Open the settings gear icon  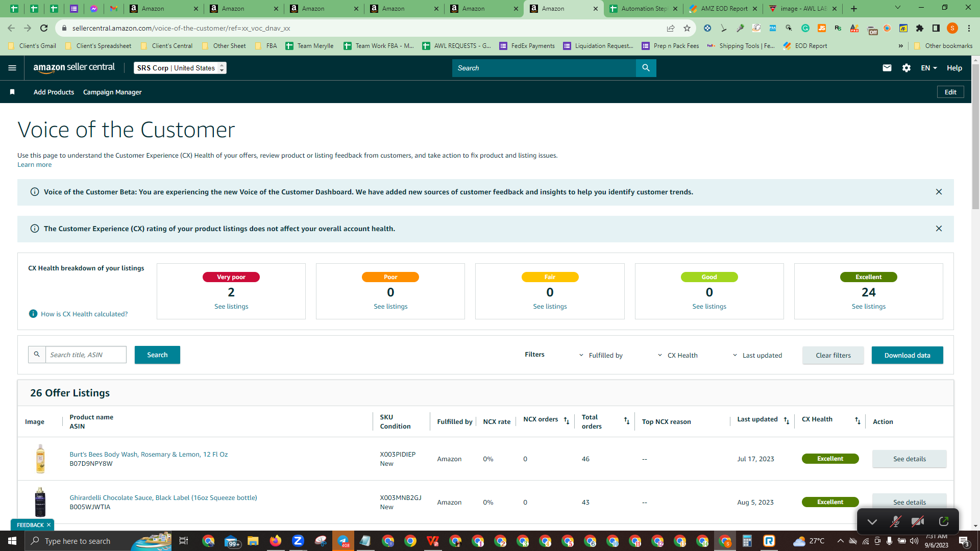pos(906,68)
